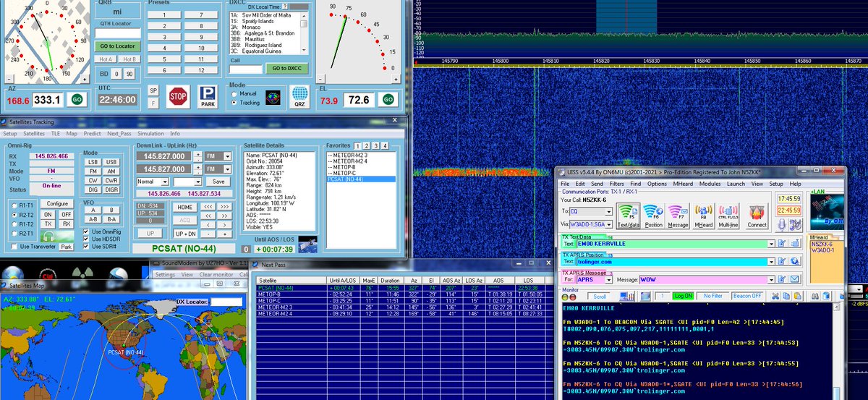
Task: Open the UISS Filters menu
Action: click(617, 184)
